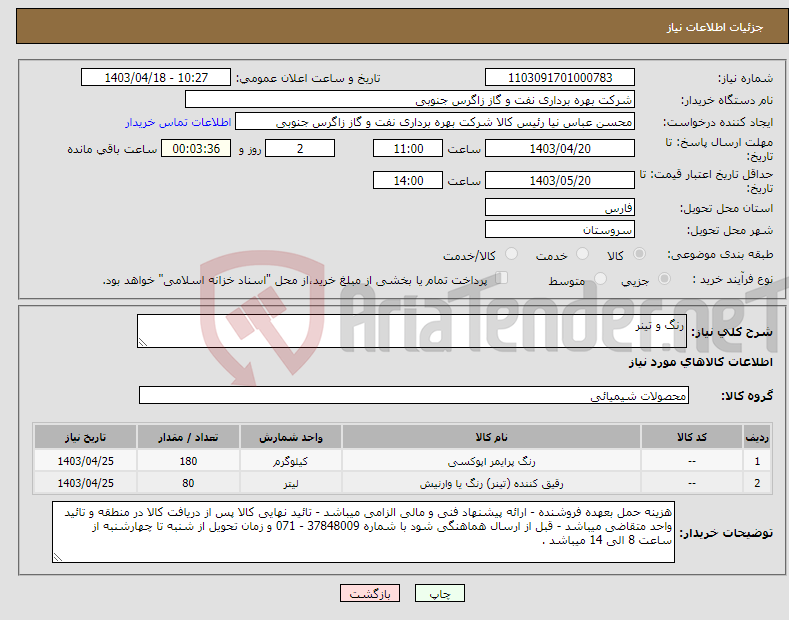This screenshot has height=620, width=789.
Task: Select the جزیی purchase type radio
Action: point(664,279)
